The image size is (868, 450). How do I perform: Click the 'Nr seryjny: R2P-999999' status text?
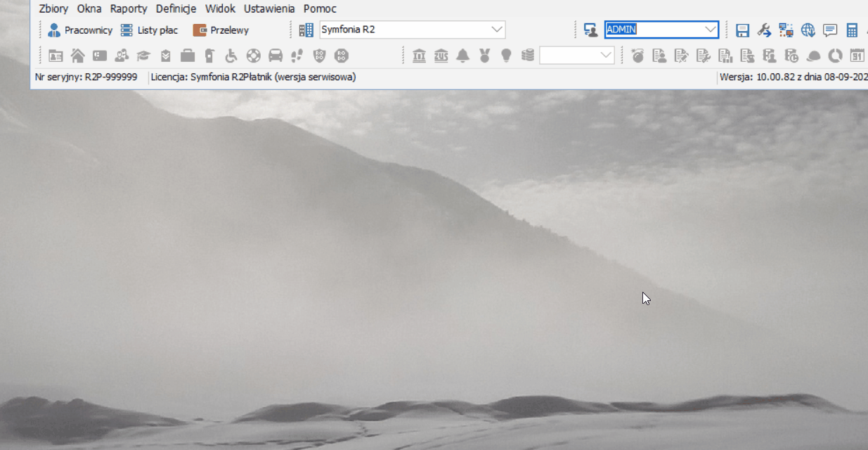(86, 77)
